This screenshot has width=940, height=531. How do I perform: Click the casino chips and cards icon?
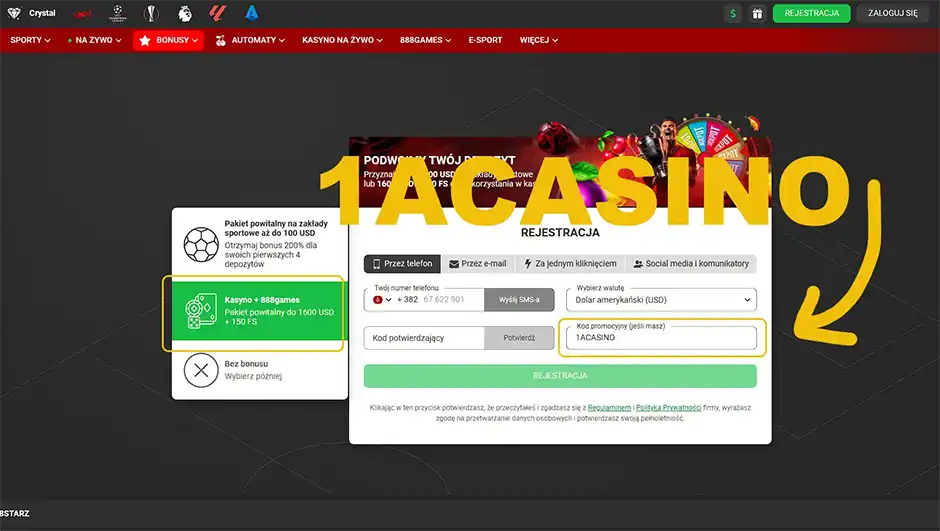click(x=201, y=310)
